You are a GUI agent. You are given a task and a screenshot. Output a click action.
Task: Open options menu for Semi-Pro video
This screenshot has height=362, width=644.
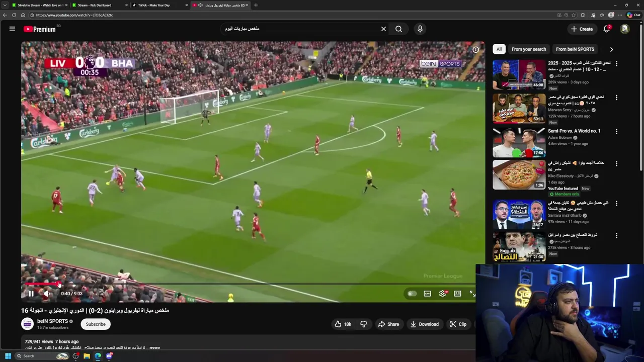click(616, 131)
